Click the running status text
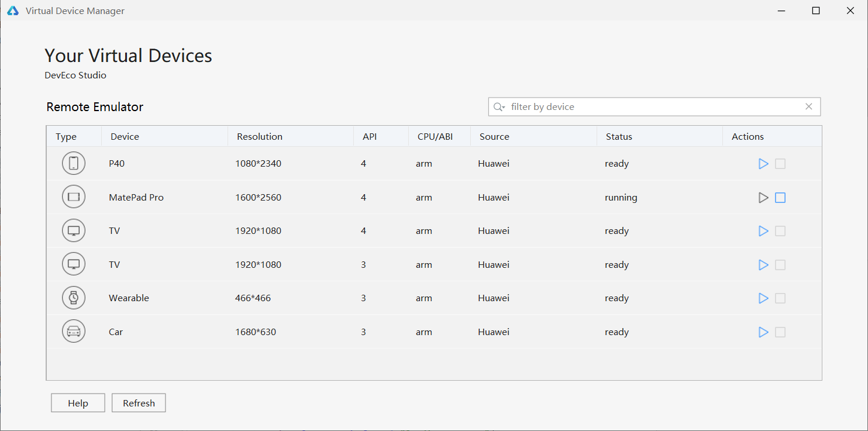The height and width of the screenshot is (431, 868). click(621, 198)
